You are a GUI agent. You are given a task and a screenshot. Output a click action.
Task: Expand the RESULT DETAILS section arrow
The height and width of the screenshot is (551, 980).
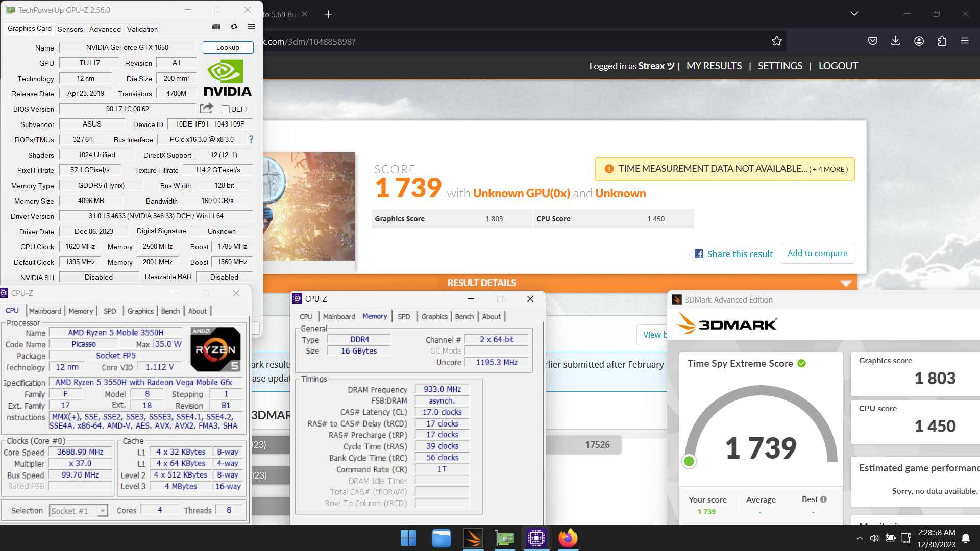pyautogui.click(x=846, y=283)
